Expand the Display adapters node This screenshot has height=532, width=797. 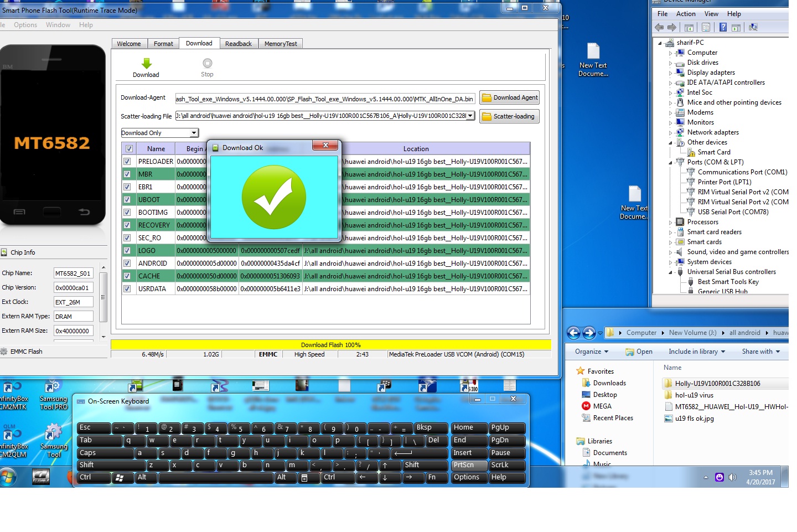670,73
